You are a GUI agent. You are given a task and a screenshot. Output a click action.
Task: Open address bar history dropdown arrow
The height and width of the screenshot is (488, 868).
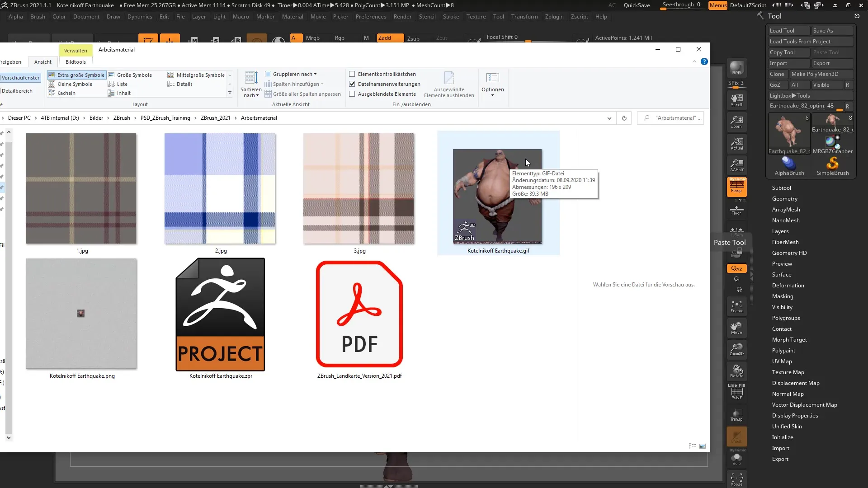pos(609,118)
